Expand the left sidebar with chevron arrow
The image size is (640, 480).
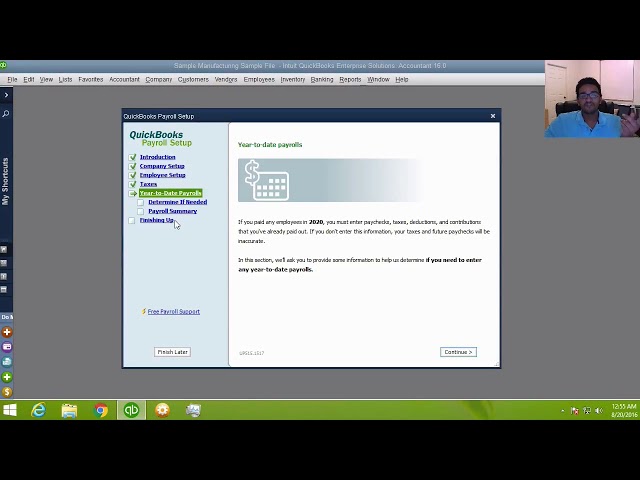click(6, 95)
